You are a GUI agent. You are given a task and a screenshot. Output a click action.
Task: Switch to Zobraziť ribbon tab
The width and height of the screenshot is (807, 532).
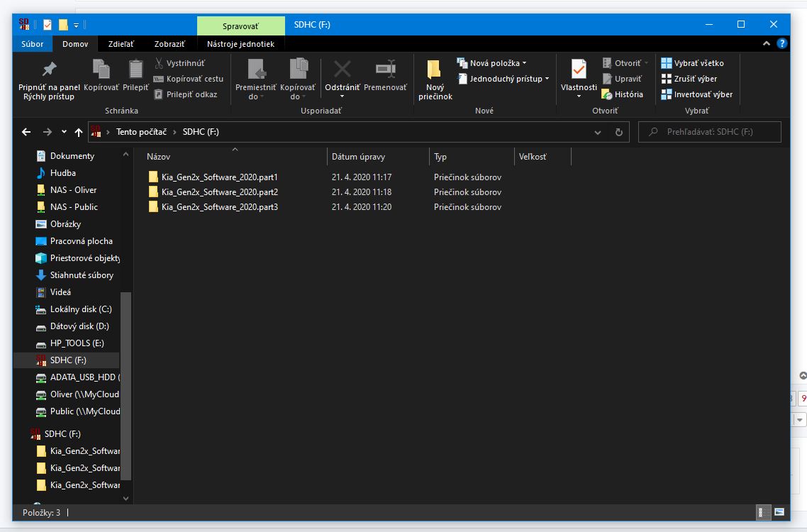click(x=169, y=44)
